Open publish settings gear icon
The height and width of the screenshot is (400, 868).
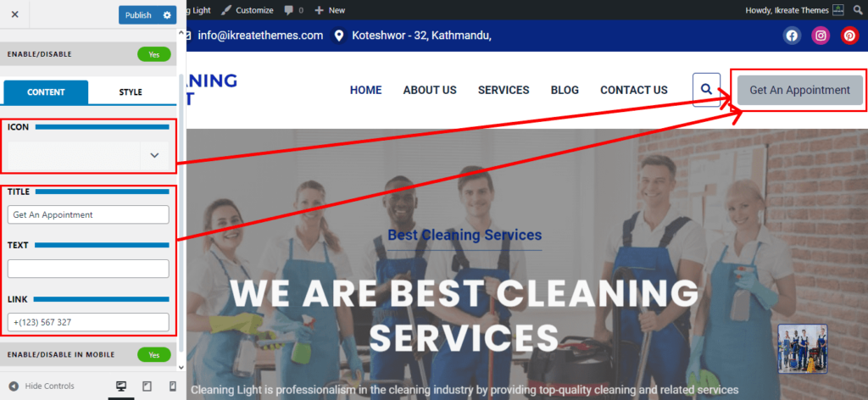click(167, 15)
